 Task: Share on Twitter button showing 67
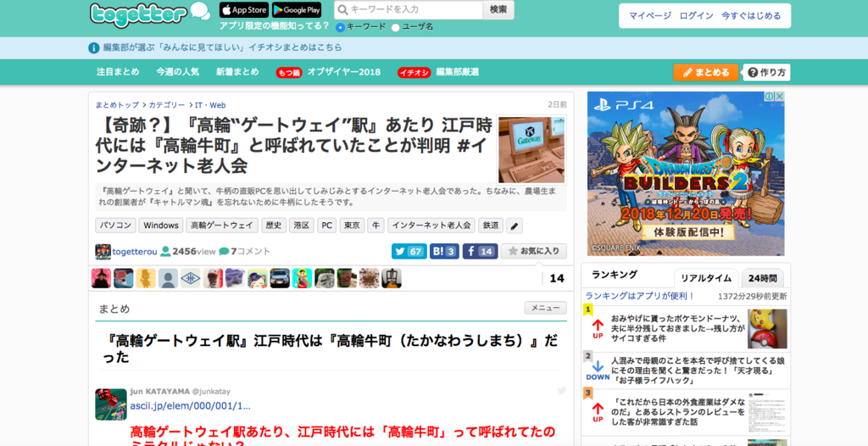[x=409, y=252]
